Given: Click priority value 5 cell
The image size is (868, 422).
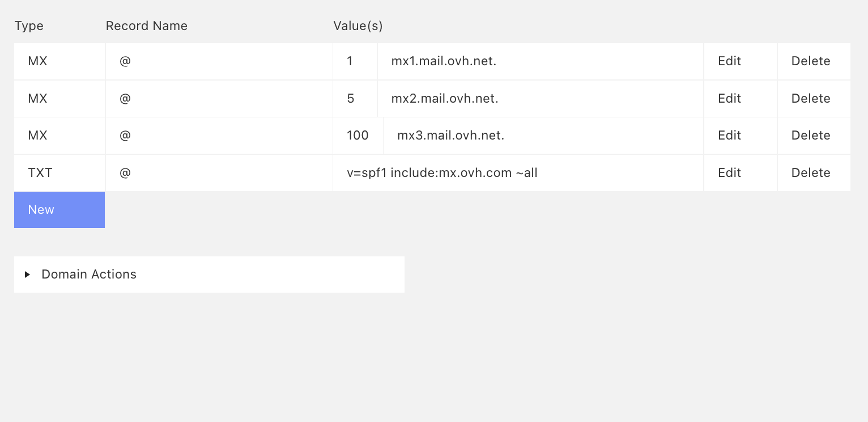Looking at the screenshot, I should pyautogui.click(x=351, y=99).
